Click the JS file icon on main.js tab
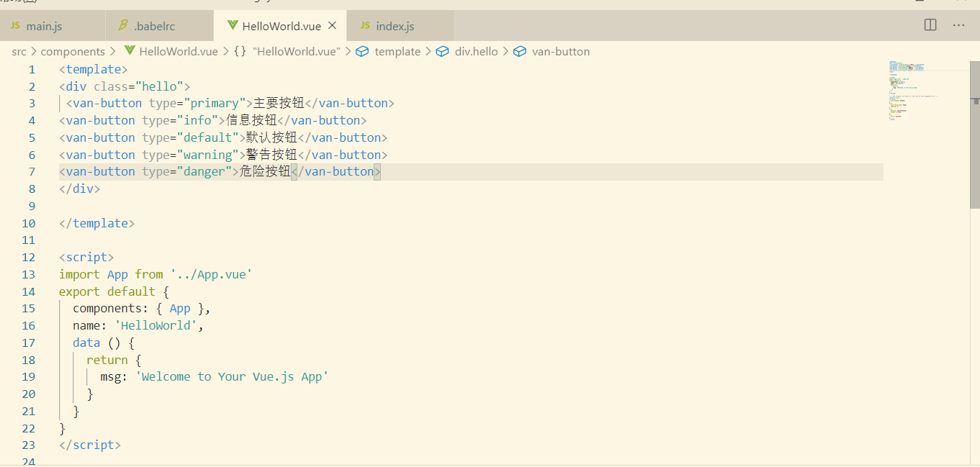980x467 pixels. (16, 26)
